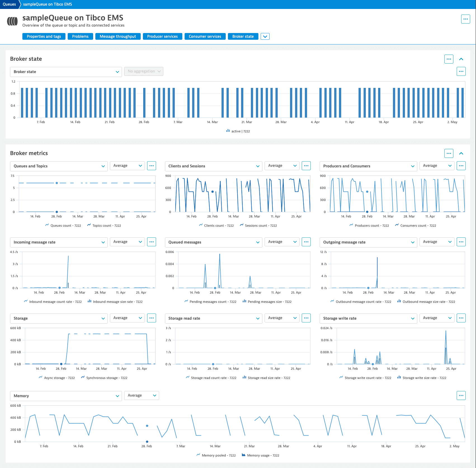
Task: Jump to Message throughput section
Action: point(118,36)
